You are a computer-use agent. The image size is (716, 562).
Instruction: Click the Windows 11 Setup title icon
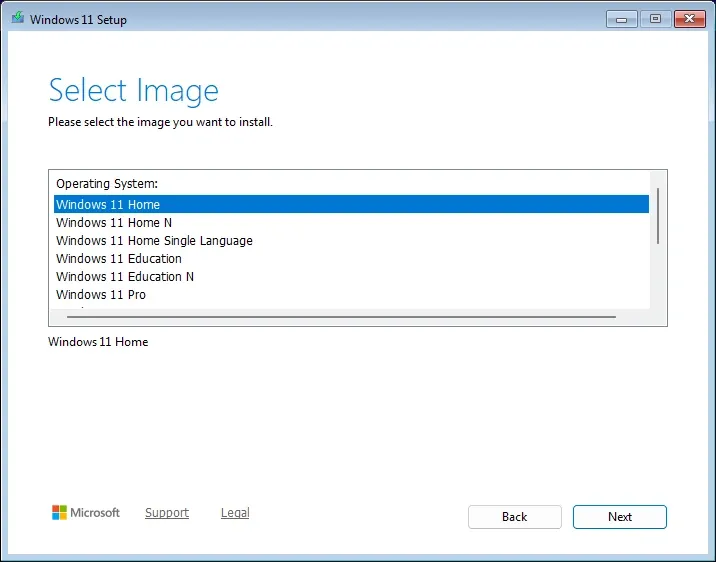[18, 18]
